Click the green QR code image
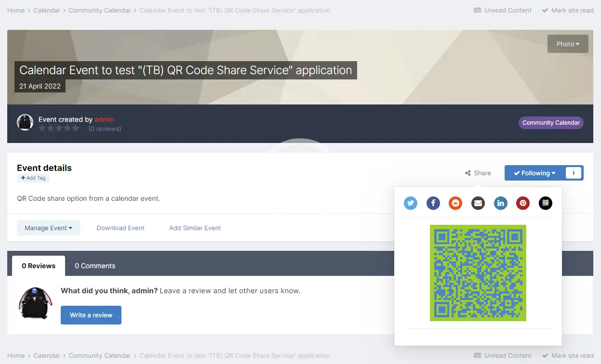Viewport: 601px width, 364px height. [x=478, y=273]
